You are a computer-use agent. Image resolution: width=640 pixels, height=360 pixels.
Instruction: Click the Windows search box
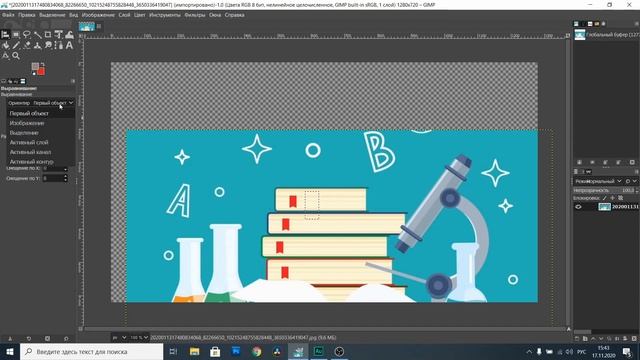(91, 351)
